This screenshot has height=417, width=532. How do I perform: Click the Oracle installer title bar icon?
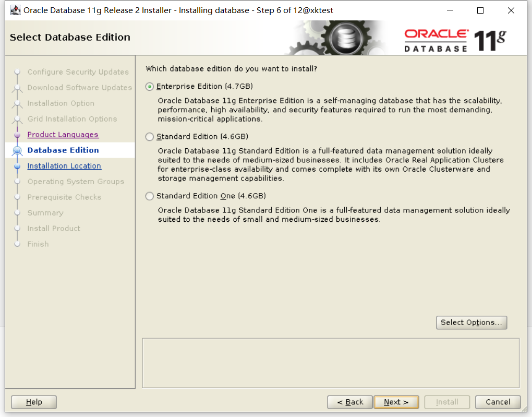pos(15,10)
